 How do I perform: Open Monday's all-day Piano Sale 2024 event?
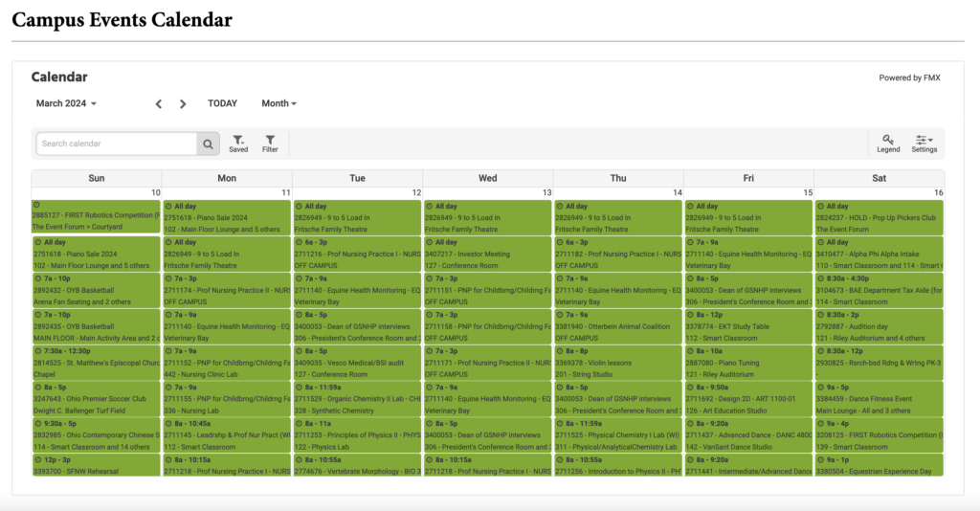(x=226, y=217)
